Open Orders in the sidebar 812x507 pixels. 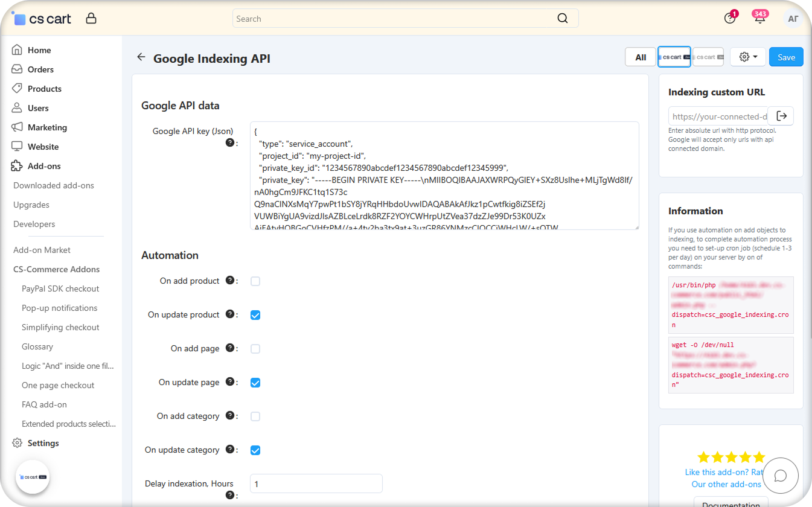pyautogui.click(x=40, y=69)
